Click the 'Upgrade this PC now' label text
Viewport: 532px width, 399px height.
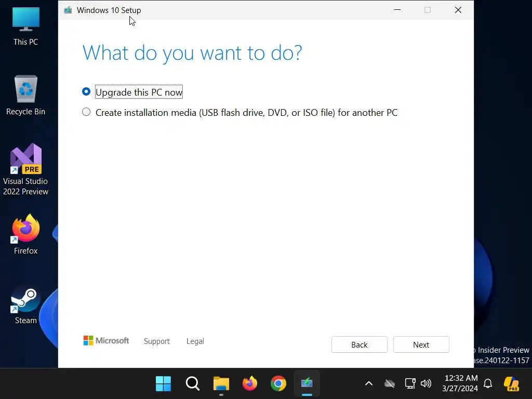tap(139, 92)
